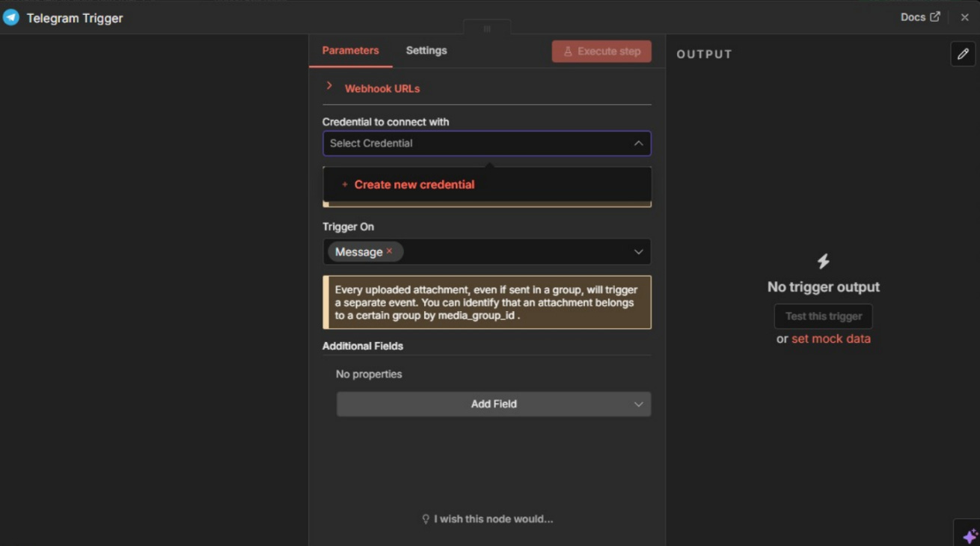
Task: Click the Execute step button
Action: [601, 52]
